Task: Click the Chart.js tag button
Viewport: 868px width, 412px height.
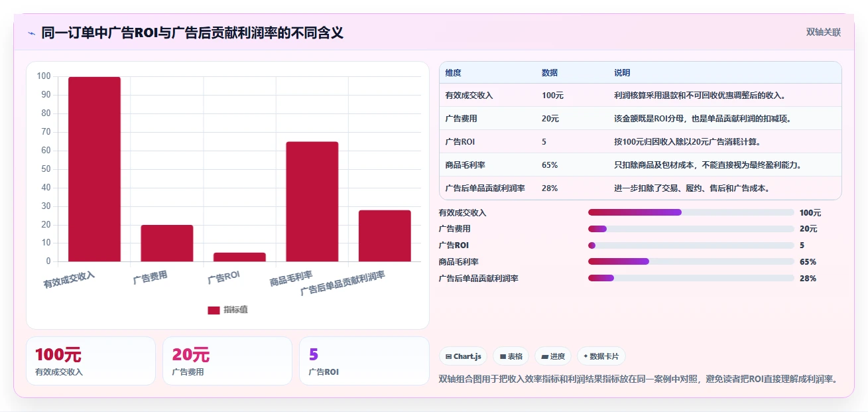Action: (x=463, y=356)
